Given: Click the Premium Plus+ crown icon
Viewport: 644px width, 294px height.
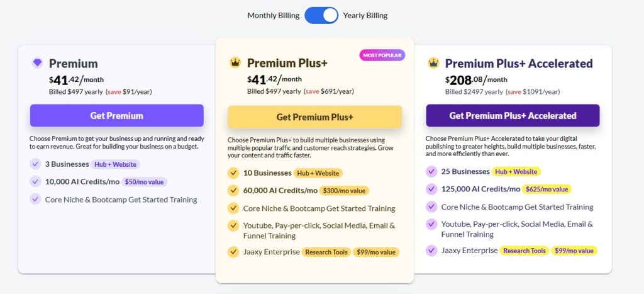Looking at the screenshot, I should [x=235, y=62].
